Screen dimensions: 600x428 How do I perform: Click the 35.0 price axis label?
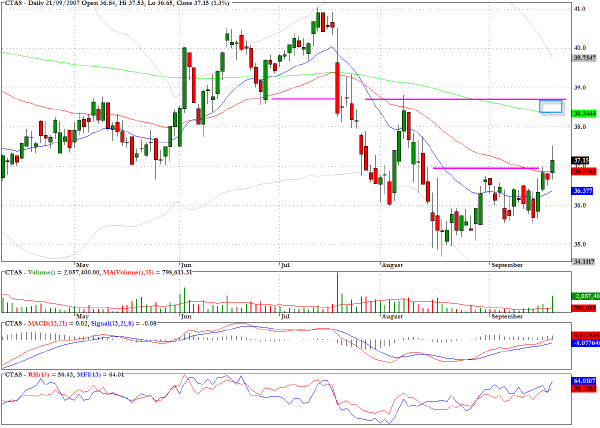click(580, 244)
